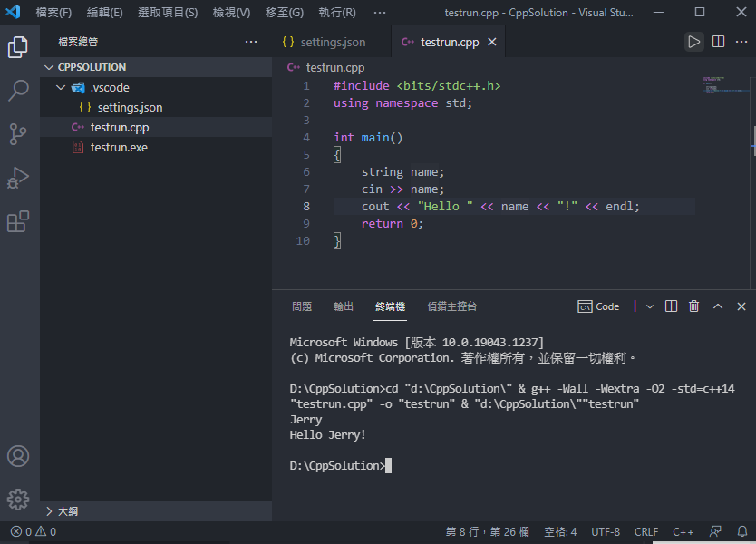The image size is (756, 544).
Task: Open the new terminal launch profile dropdown
Action: click(650, 306)
